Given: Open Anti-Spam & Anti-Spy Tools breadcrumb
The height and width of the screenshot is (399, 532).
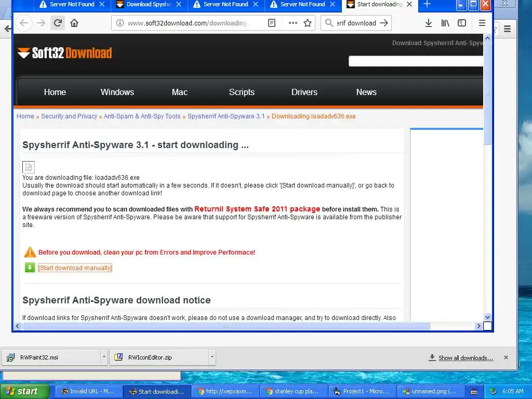Looking at the screenshot, I should tap(142, 116).
